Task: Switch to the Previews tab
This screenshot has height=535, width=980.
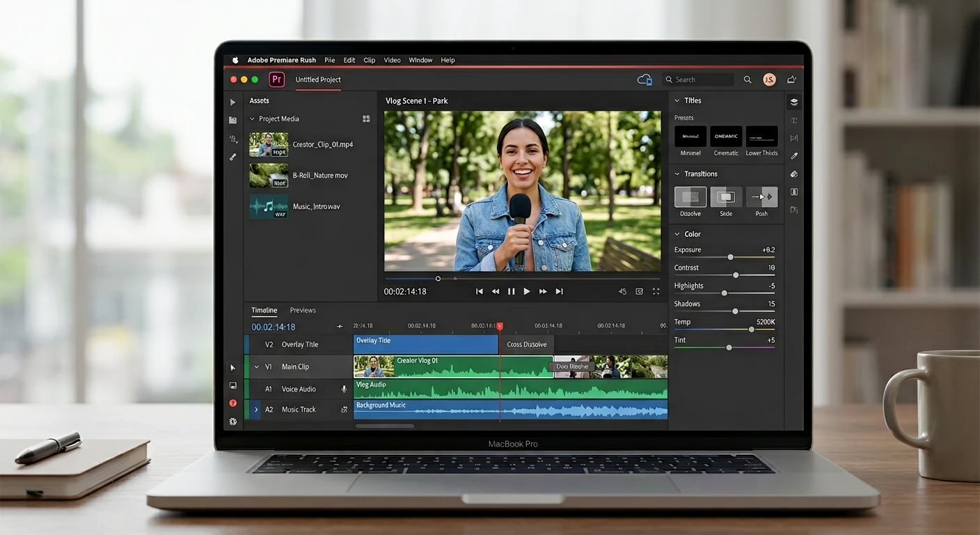Action: tap(303, 311)
